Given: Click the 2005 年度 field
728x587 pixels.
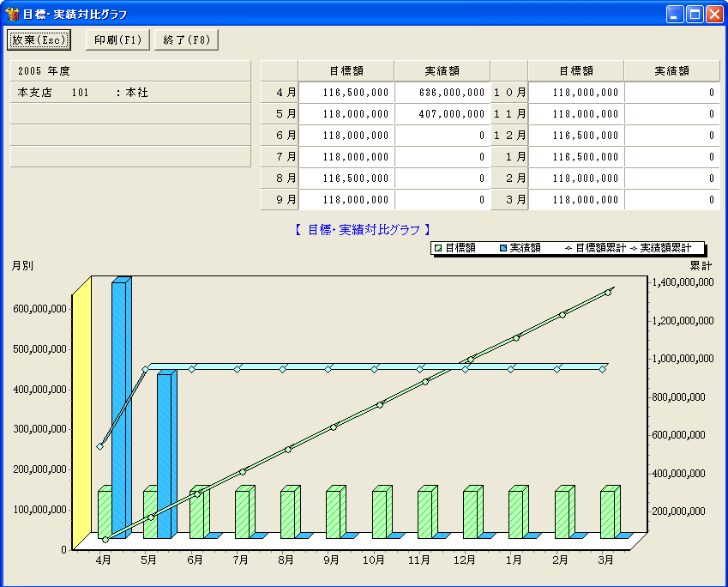Looking at the screenshot, I should point(130,70).
